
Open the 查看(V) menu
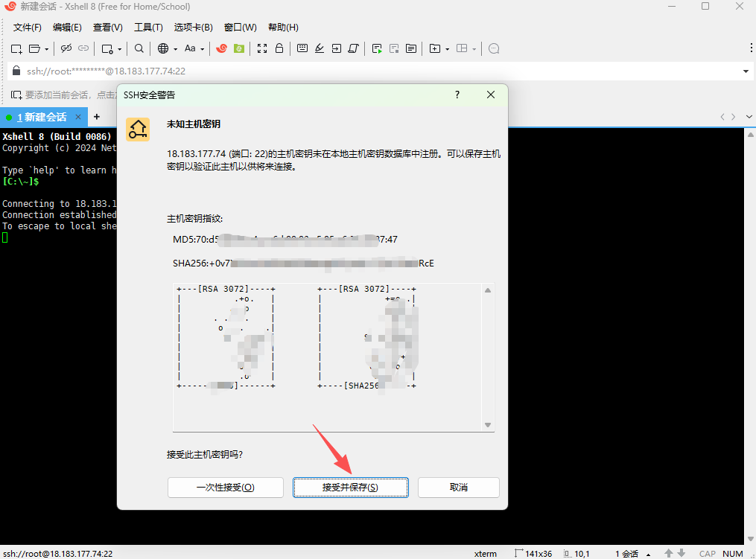point(107,28)
